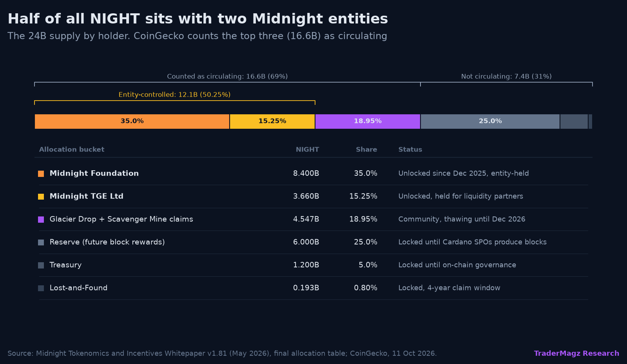Click the gray Reserve legend swatch
This screenshot has height=364, width=627.
(41, 242)
